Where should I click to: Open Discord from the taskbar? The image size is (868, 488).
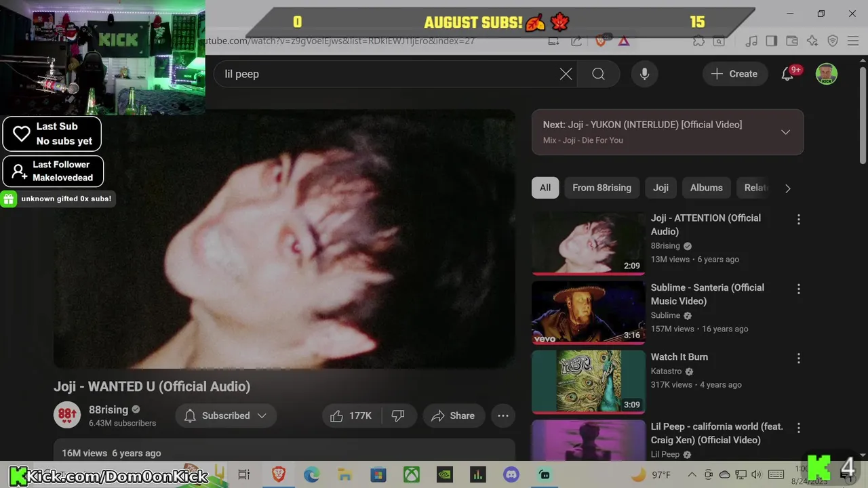[x=511, y=474]
